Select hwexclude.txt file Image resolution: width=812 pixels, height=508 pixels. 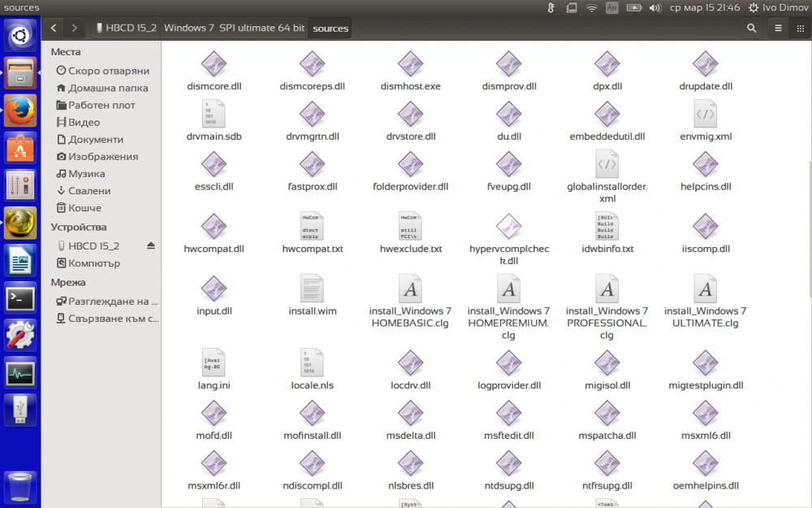pyautogui.click(x=410, y=234)
